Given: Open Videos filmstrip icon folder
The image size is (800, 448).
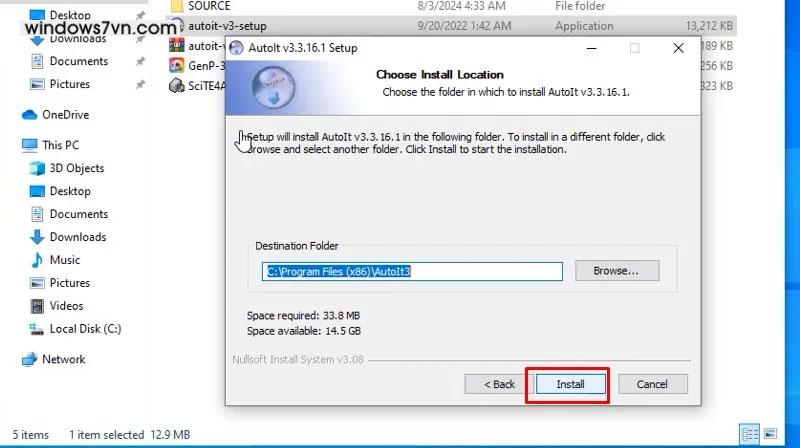Looking at the screenshot, I should 37,306.
